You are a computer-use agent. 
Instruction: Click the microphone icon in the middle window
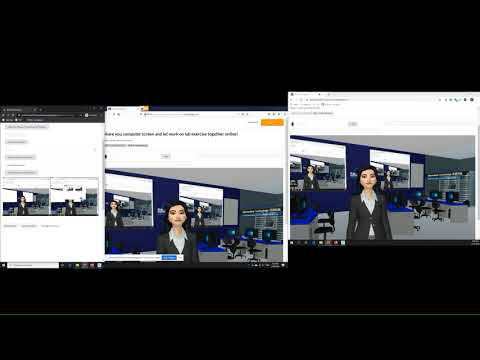coord(106,156)
